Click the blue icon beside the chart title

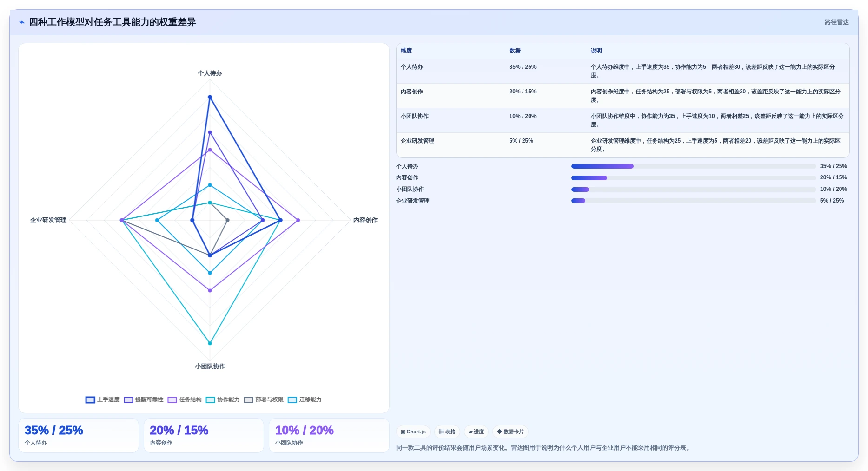tap(22, 22)
